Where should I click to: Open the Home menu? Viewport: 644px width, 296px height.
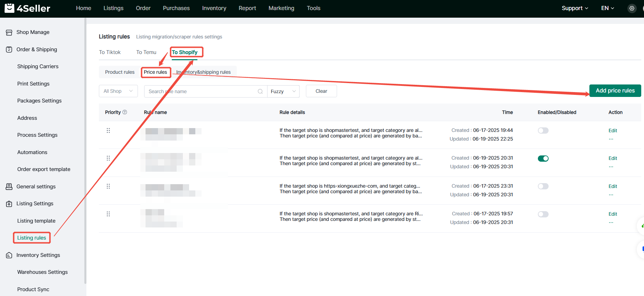[x=84, y=8]
